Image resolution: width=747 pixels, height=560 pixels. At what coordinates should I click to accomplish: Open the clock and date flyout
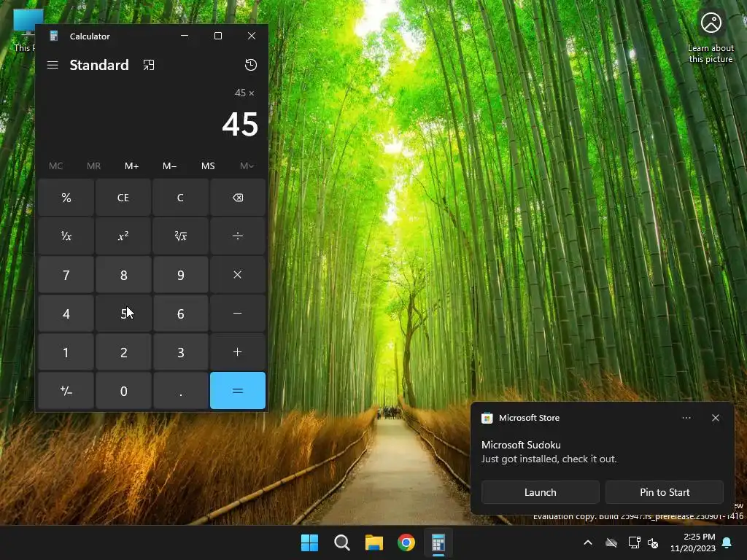pos(693,542)
